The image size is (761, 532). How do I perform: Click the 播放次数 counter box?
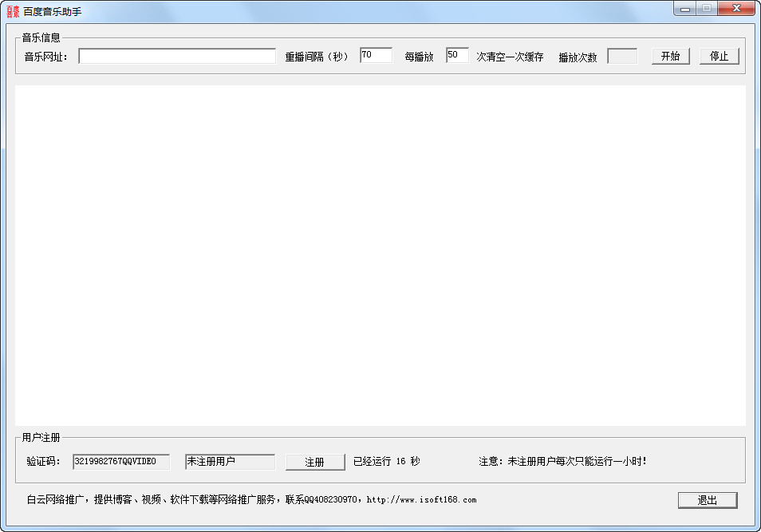point(622,56)
